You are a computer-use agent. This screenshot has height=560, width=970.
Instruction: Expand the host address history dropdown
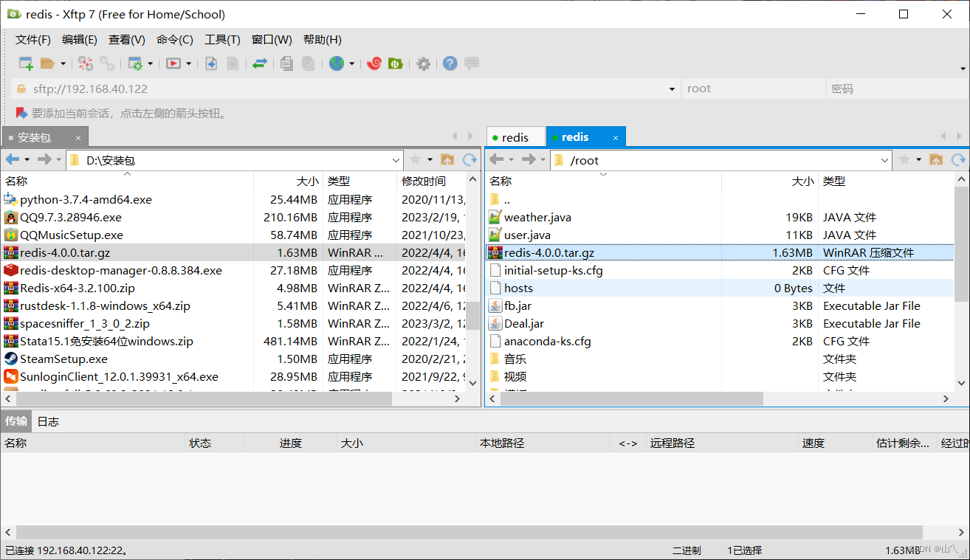[672, 89]
